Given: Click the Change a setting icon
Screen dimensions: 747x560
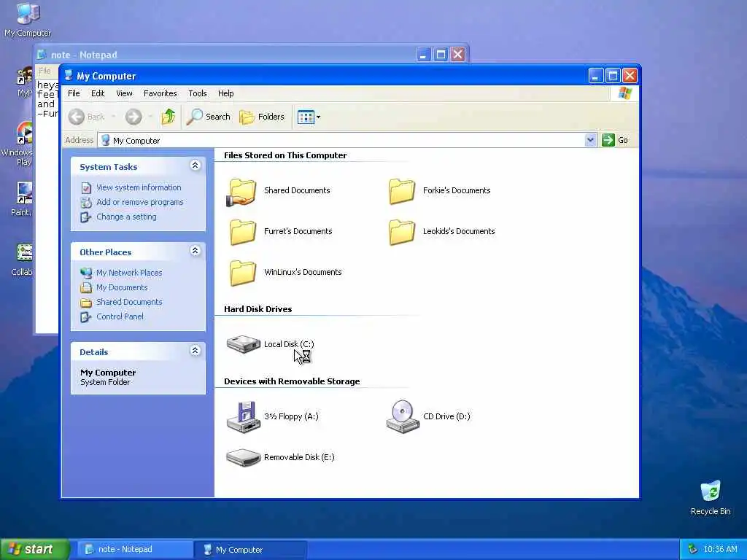Looking at the screenshot, I should (x=86, y=217).
